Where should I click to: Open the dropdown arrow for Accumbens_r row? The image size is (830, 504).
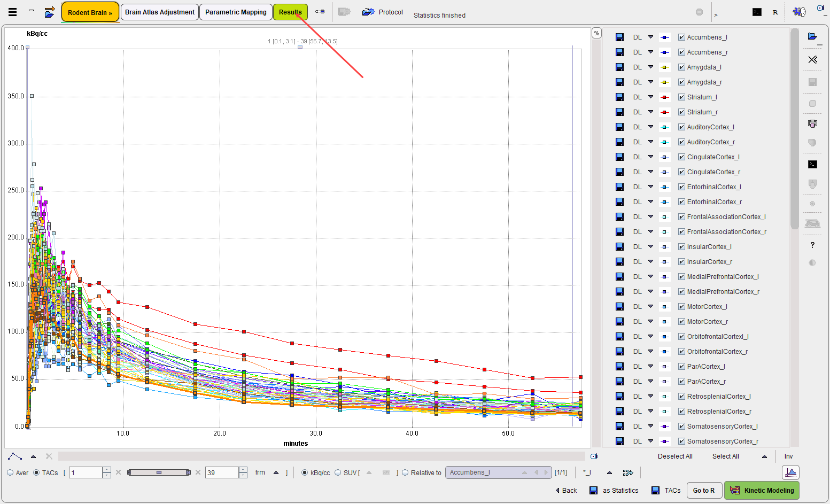[650, 52]
